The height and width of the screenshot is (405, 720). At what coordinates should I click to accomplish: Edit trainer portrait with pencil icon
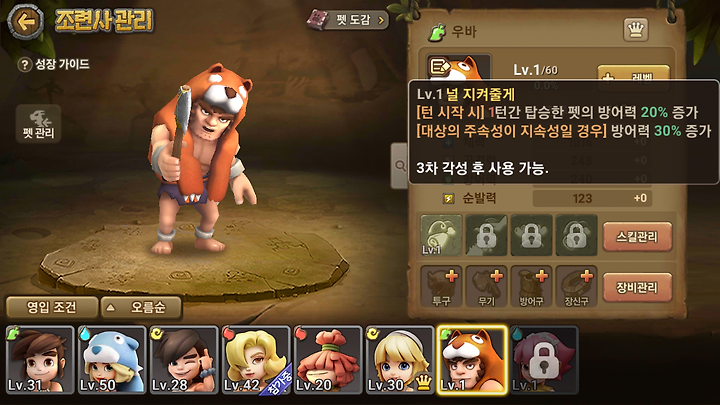click(x=439, y=68)
